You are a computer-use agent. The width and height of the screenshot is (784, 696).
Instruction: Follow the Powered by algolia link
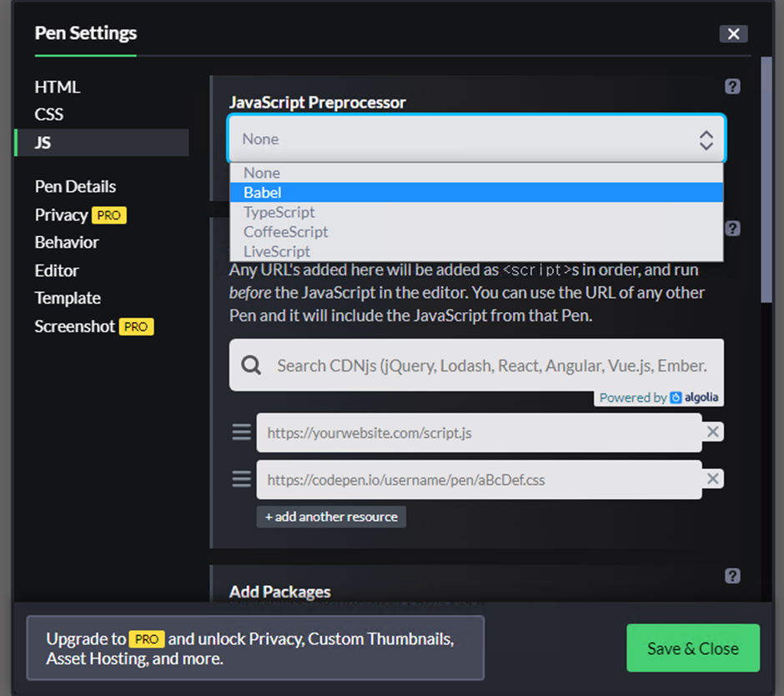coord(659,397)
